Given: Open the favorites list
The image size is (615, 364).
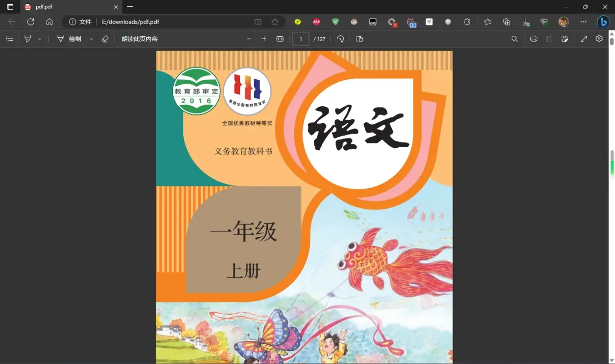Looking at the screenshot, I should pyautogui.click(x=488, y=22).
